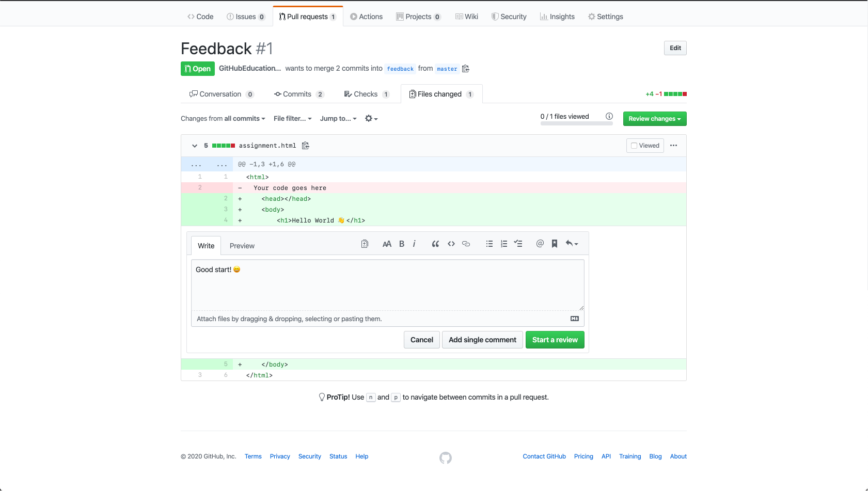Open the Insights tab

point(557,17)
